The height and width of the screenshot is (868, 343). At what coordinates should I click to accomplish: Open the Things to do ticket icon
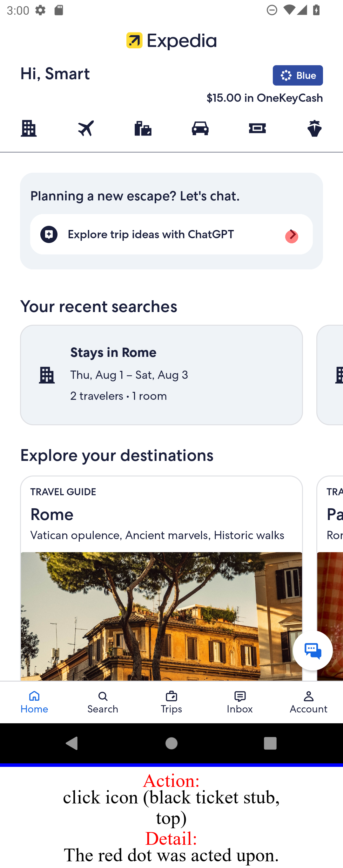tap(257, 128)
